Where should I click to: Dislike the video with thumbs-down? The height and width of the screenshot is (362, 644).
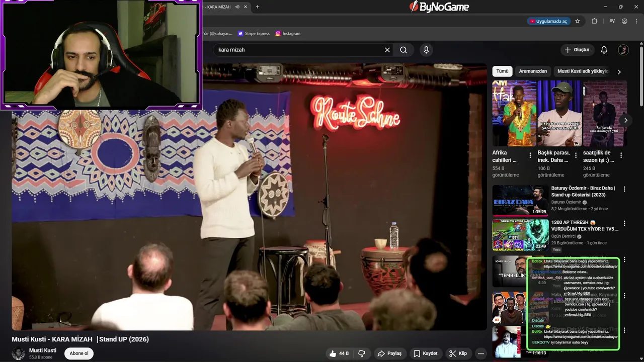pyautogui.click(x=362, y=353)
